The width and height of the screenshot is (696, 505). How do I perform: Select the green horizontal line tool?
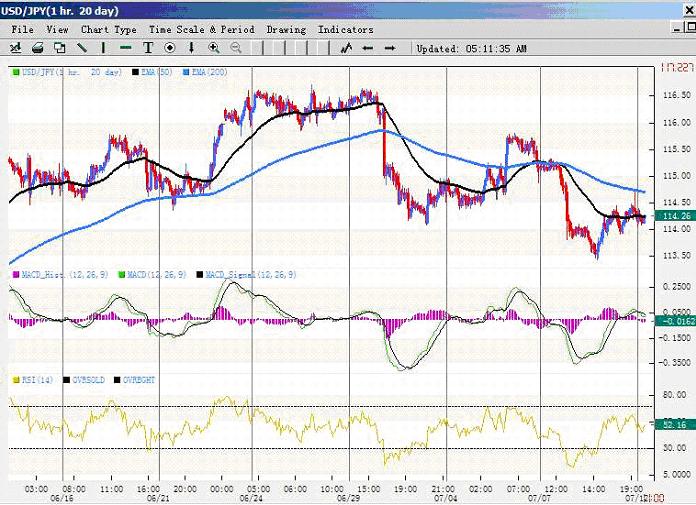pos(126,47)
